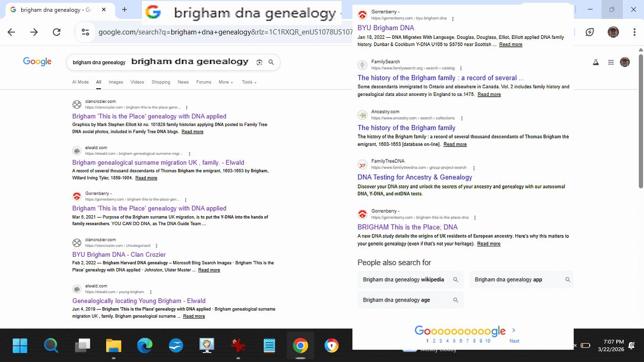Open 'DNA Testing for Ancestry & Genealogy' link

coord(415,177)
